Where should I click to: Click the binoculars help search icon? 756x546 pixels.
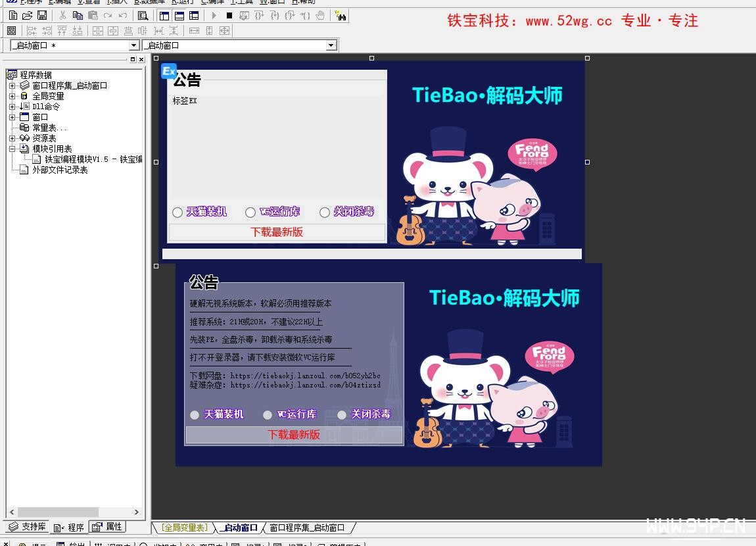click(341, 16)
